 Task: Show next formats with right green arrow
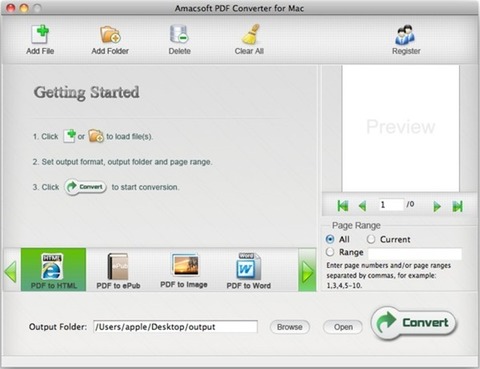(307, 270)
